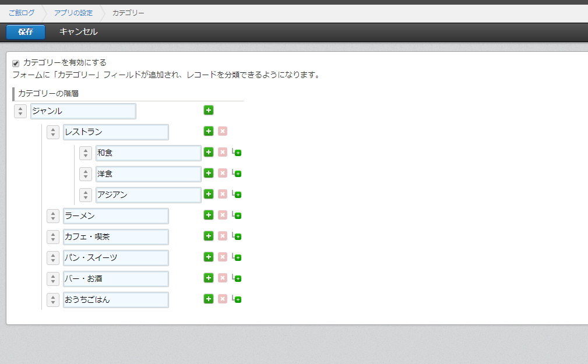Delete the カフェ・喫茶 category with red X

(223, 236)
